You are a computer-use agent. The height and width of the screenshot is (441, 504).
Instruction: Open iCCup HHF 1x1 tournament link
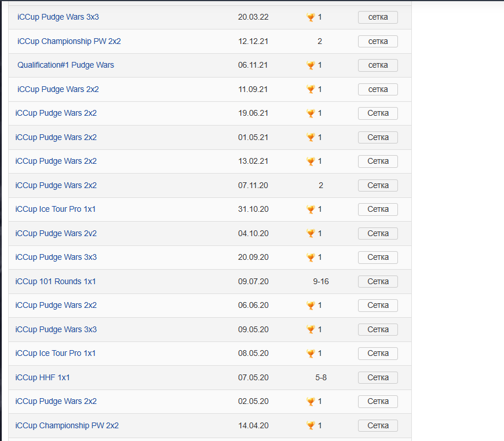42,377
